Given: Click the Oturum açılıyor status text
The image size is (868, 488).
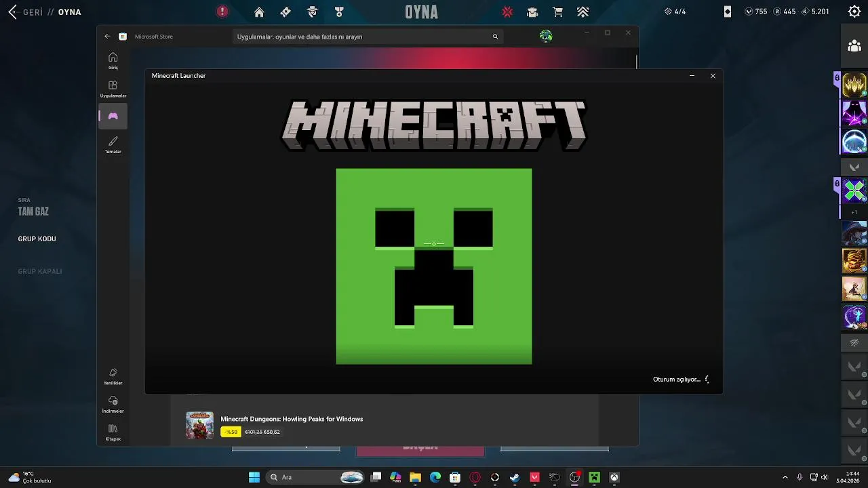Looking at the screenshot, I should (676, 380).
